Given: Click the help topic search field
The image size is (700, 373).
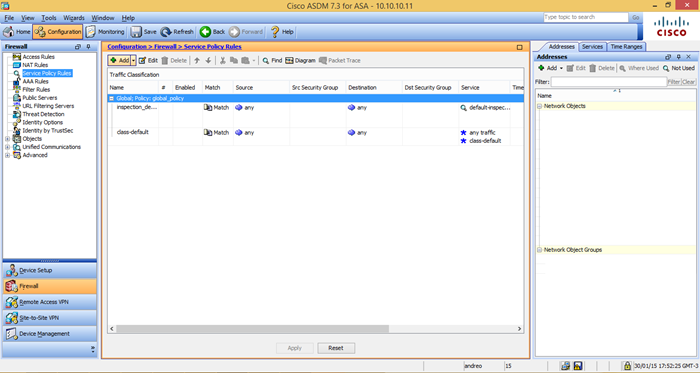Looking at the screenshot, I should 586,17.
